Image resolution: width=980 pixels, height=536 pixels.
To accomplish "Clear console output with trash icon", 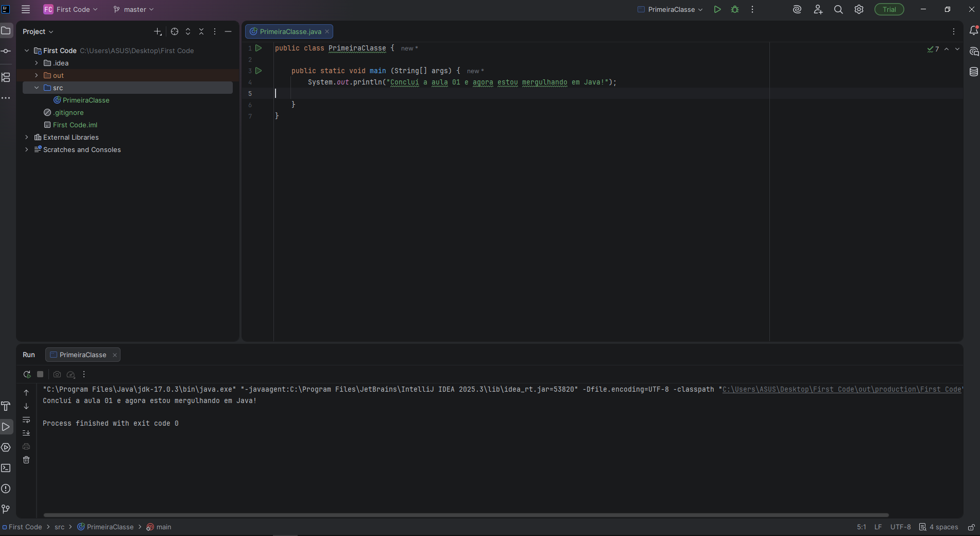I will coord(26,460).
